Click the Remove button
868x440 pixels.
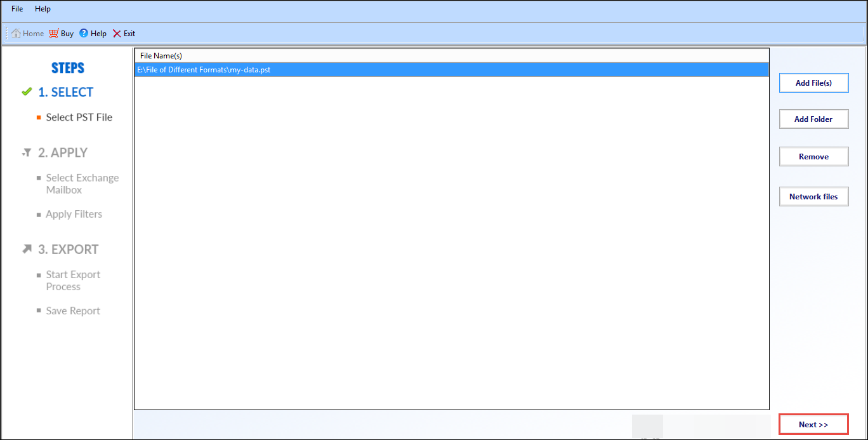(813, 157)
